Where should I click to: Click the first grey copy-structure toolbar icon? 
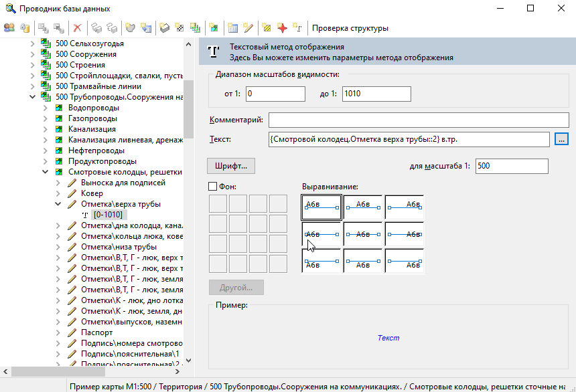pos(96,28)
